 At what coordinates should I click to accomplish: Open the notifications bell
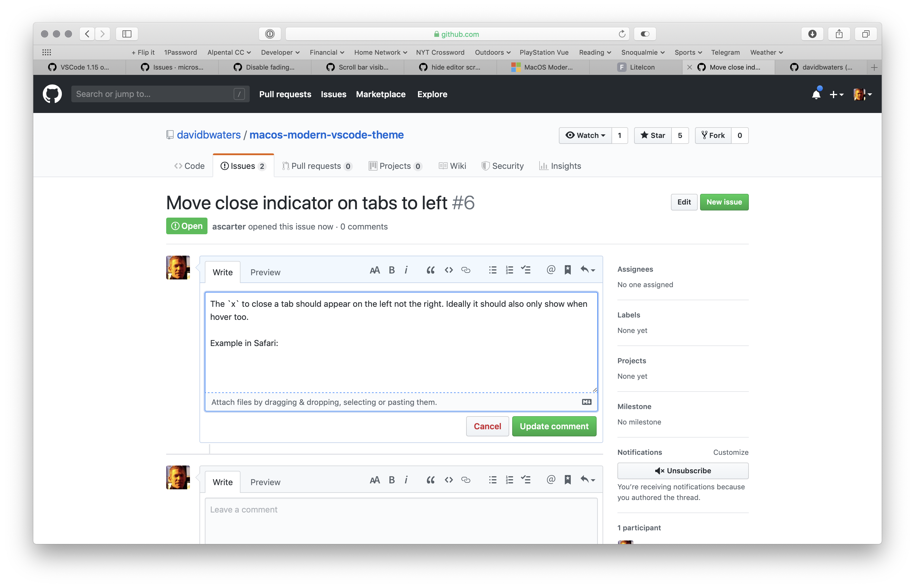point(816,94)
